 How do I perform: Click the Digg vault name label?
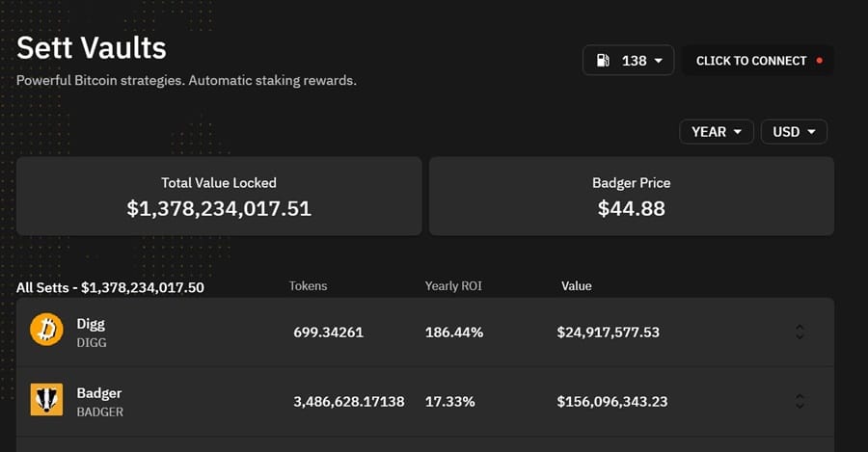pyautogui.click(x=92, y=325)
